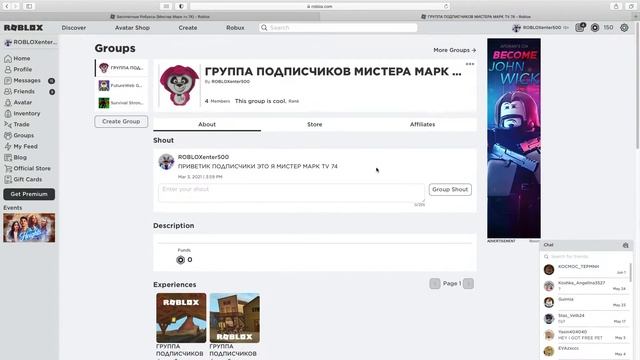Open chat with Gulmia
Image resolution: width=640 pixels, height=360 pixels.
point(585,302)
